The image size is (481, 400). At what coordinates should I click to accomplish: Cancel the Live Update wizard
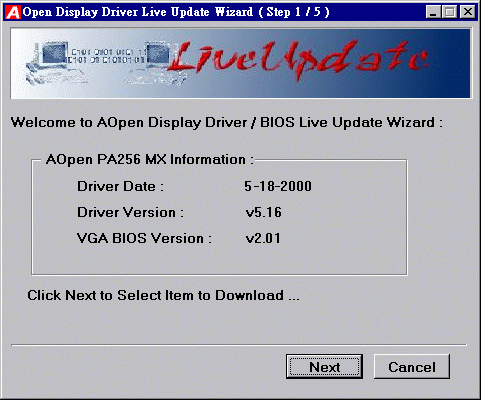412,366
